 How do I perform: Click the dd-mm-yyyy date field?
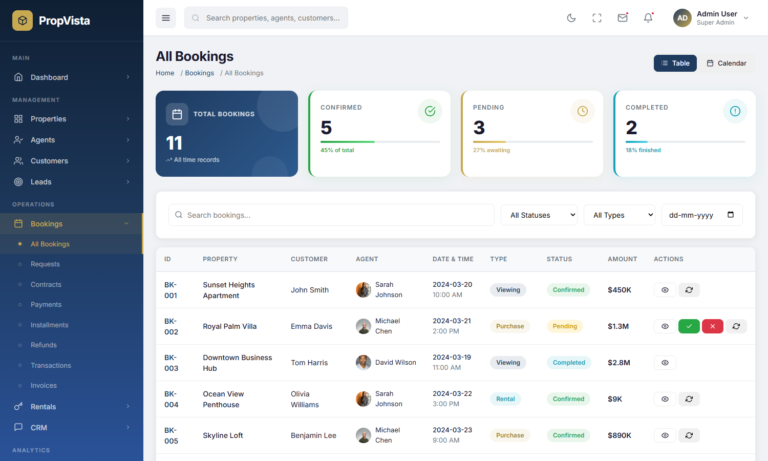pos(702,215)
